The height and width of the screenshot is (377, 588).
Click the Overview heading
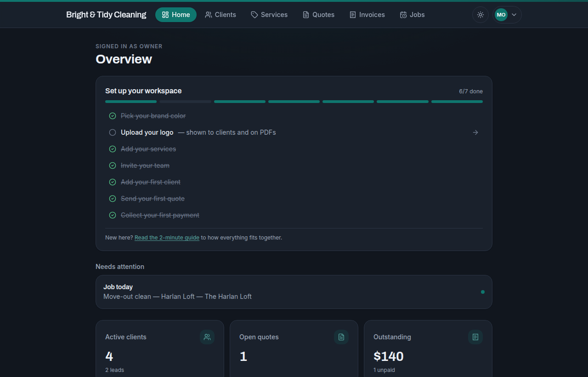coord(124,59)
